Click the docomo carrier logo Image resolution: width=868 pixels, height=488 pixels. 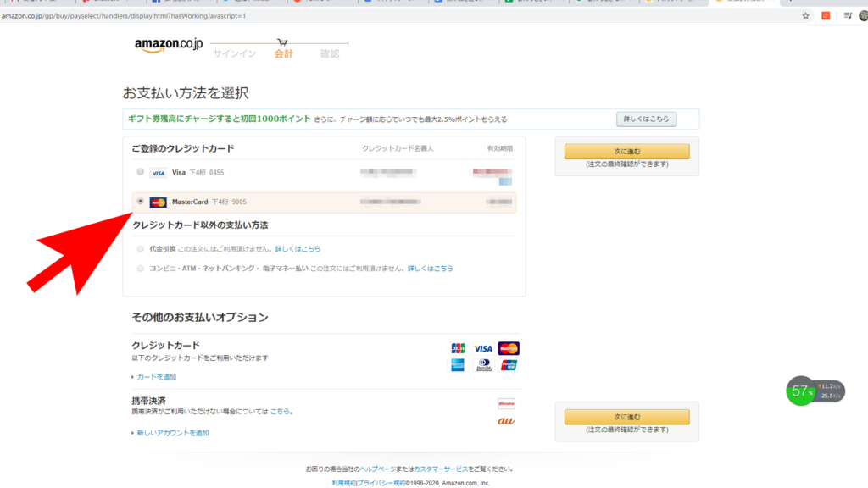(x=506, y=403)
